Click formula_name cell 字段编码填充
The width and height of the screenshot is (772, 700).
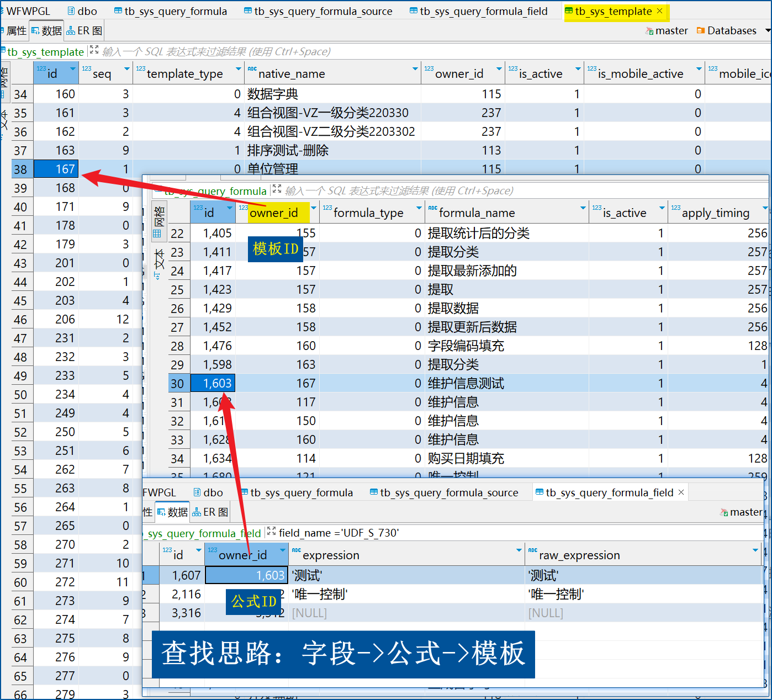507,346
